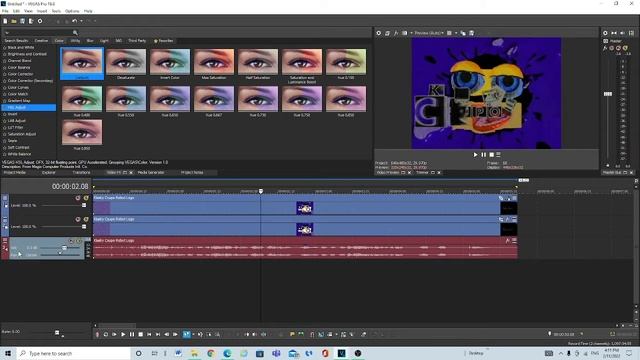Viewport: 640px width, 360px height.
Task: Star the Color Curves effect as a favorite
Action: (5, 88)
